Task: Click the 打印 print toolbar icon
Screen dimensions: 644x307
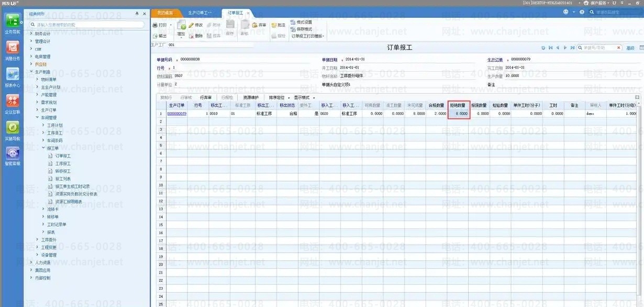Action: pos(155,25)
